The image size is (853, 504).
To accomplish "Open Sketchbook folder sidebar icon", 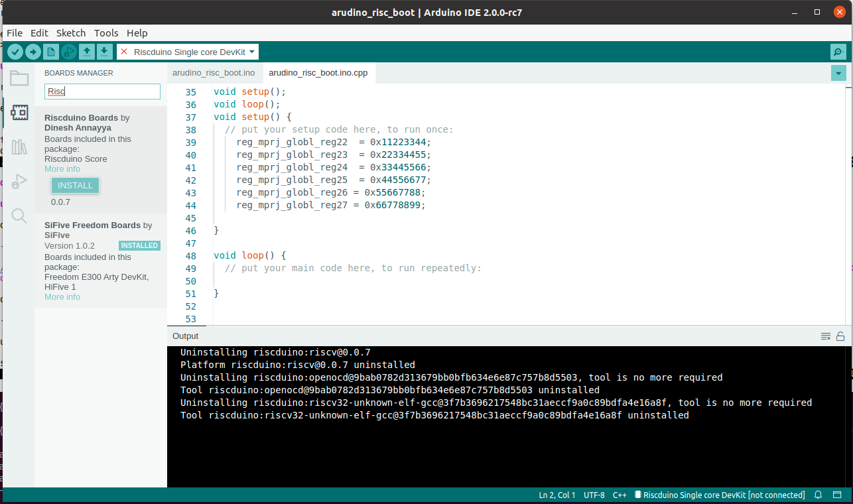I will (x=19, y=78).
